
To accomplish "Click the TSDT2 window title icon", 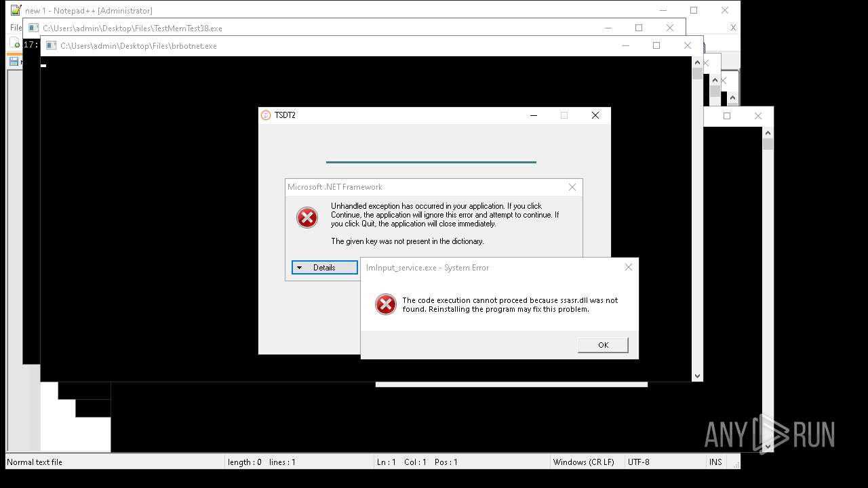I will point(266,115).
